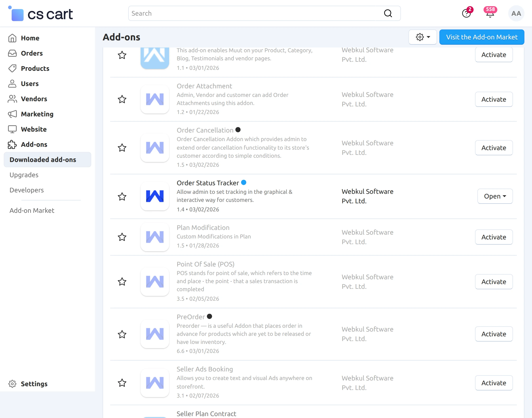
Task: Click the Settings gear icon in sidebar
Action: [12, 384]
